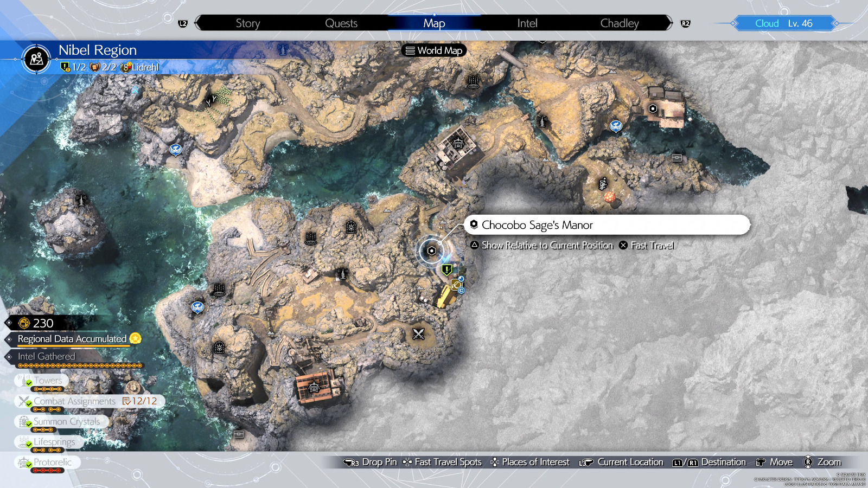868x488 pixels.
Task: Click the Cloud Lv. 46 character banner
Action: 783,23
